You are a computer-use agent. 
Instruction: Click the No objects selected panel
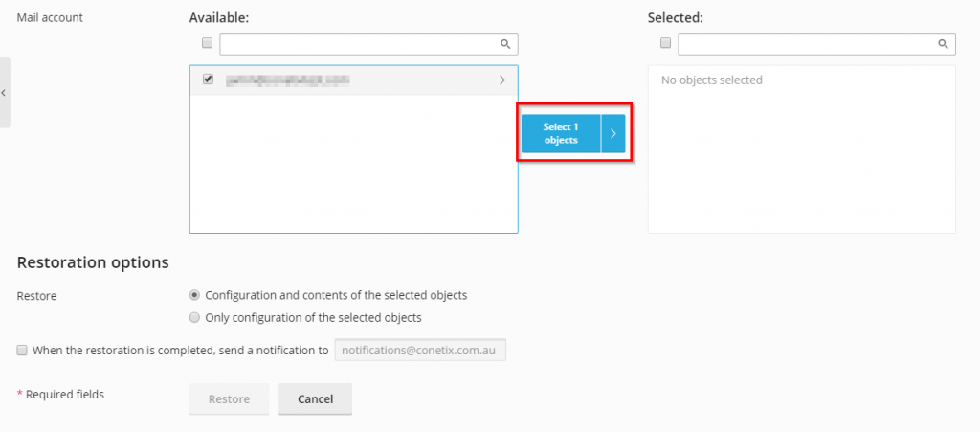tap(801, 153)
